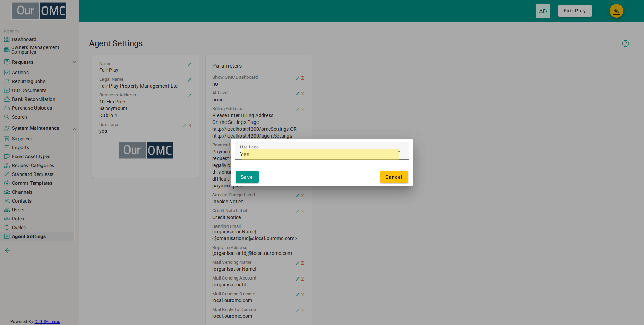Go to Owners' Management Companies
Viewport: 644px width, 325px height.
point(35,50)
